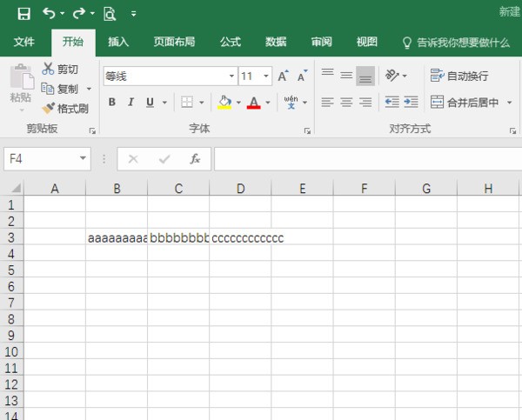Select the Format Painter (格式刷) tool
The height and width of the screenshot is (420, 522).
click(65, 109)
